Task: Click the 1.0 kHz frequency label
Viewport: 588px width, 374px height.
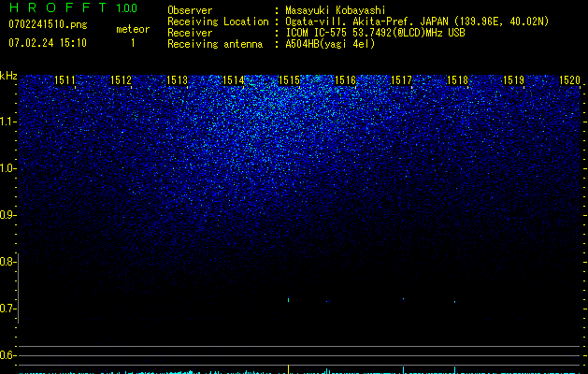Action: [7, 168]
